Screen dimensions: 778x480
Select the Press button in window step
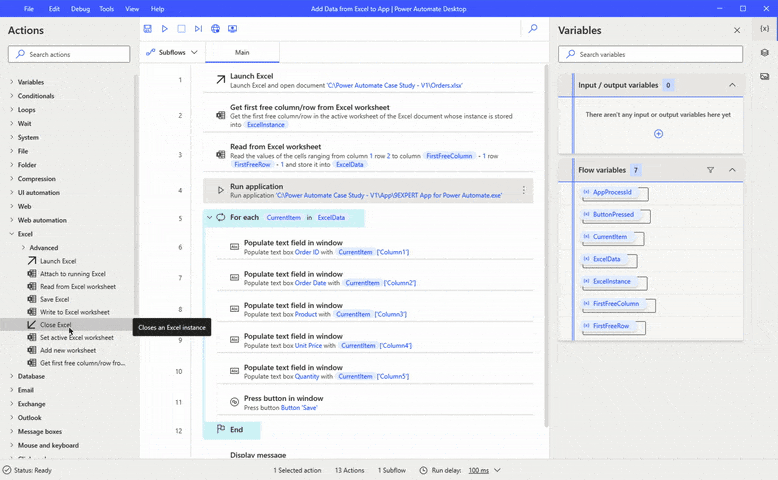coord(375,403)
